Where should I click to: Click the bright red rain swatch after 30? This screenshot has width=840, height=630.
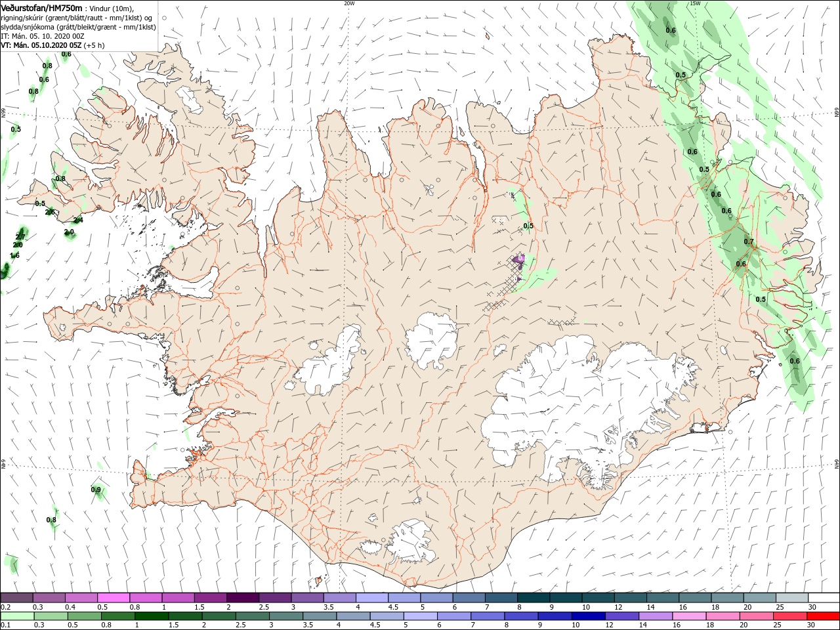(824, 616)
